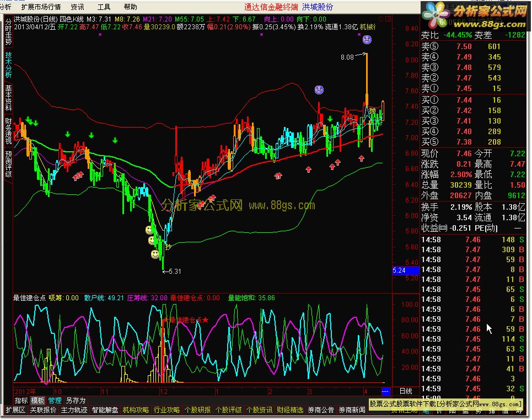Click the 量能饱和: 35.86 indicator label

click(x=251, y=298)
